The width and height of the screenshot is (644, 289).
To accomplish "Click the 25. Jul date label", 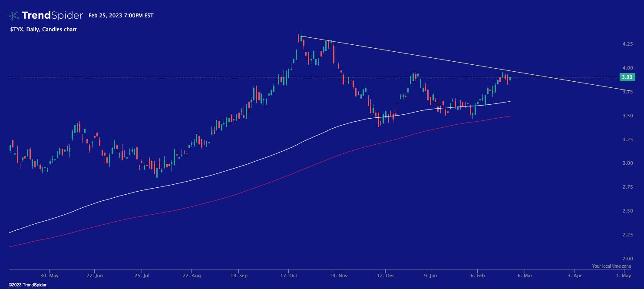I will pos(143,276).
